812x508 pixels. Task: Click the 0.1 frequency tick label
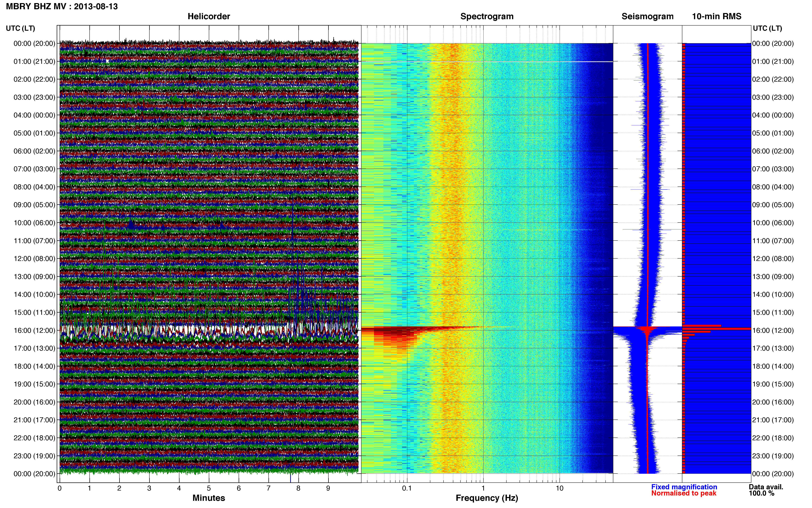[407, 488]
